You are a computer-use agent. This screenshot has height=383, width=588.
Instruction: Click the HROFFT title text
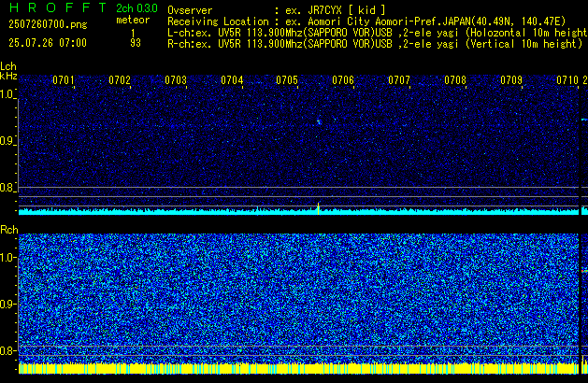[58, 7]
